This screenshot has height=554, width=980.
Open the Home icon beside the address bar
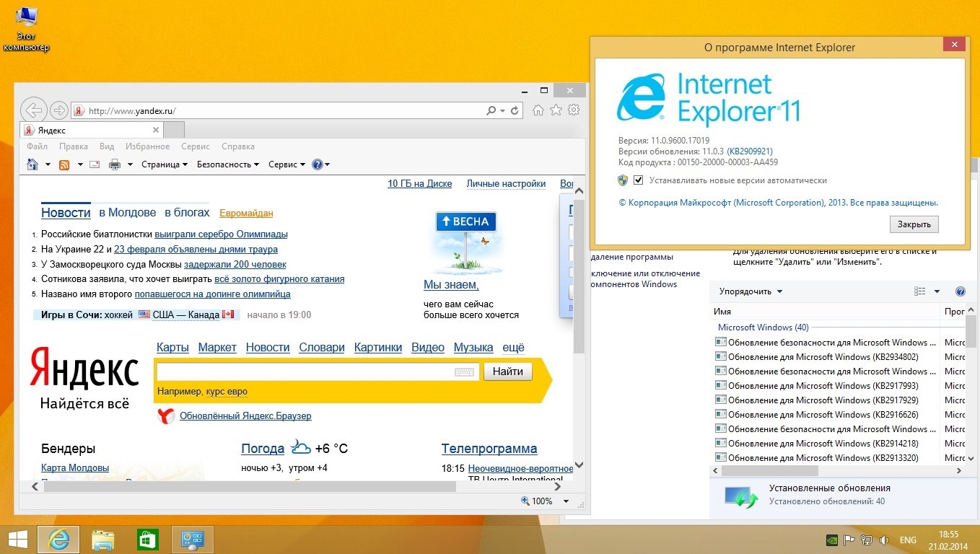[538, 110]
